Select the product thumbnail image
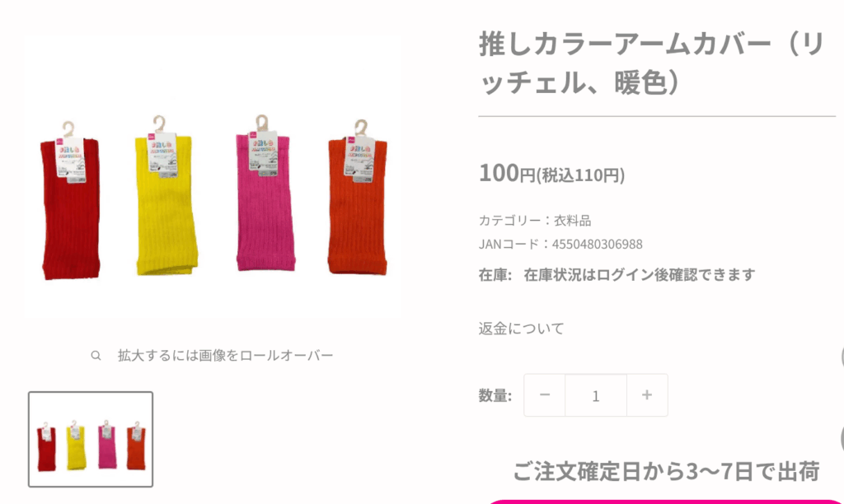The image size is (844, 504). tap(91, 440)
